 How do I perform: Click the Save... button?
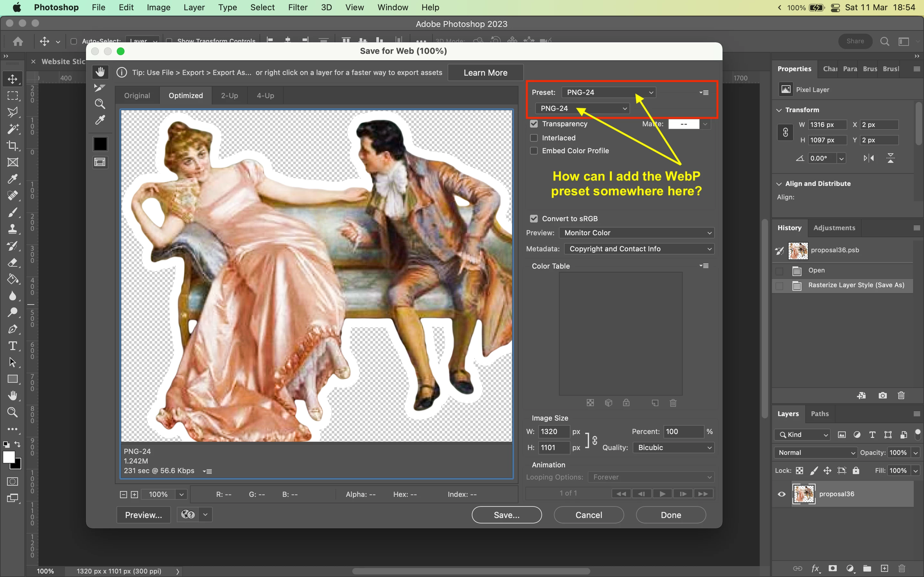click(x=506, y=515)
